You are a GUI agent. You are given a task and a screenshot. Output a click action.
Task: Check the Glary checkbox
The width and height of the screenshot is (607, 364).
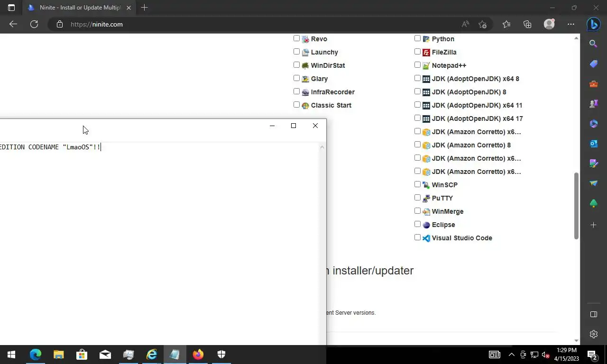296,78
